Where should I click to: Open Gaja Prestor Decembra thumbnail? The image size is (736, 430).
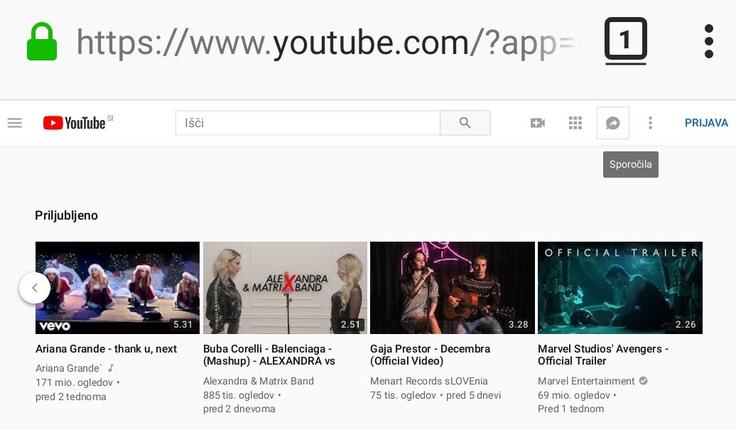tap(452, 288)
